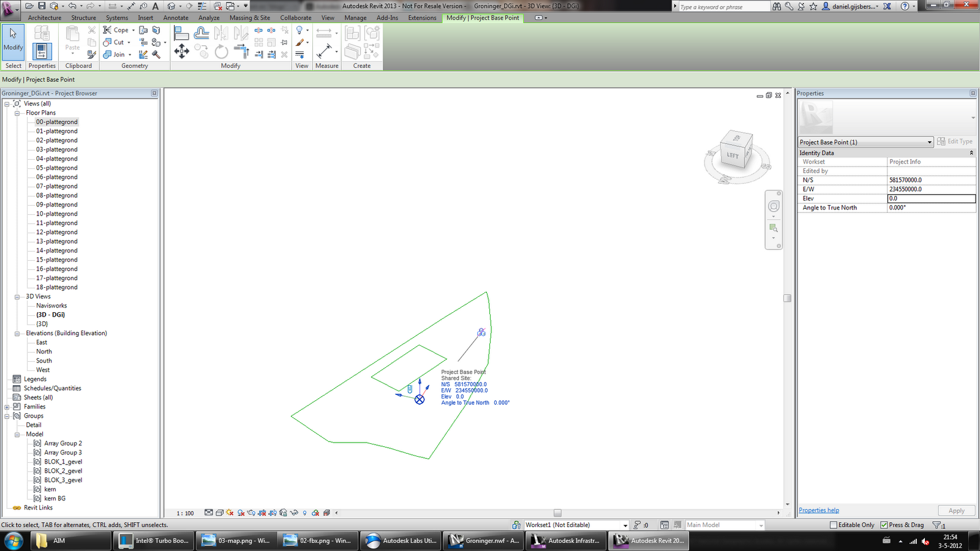Switch to the Architecture ribbon tab
Screen dimensions: 980x551
tap(44, 18)
